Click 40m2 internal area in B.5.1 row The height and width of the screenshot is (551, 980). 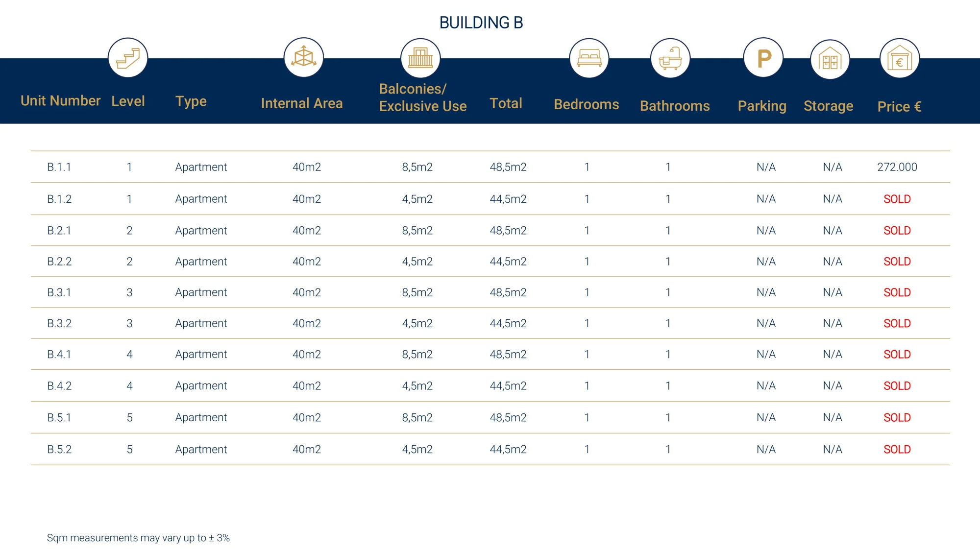coord(307,418)
